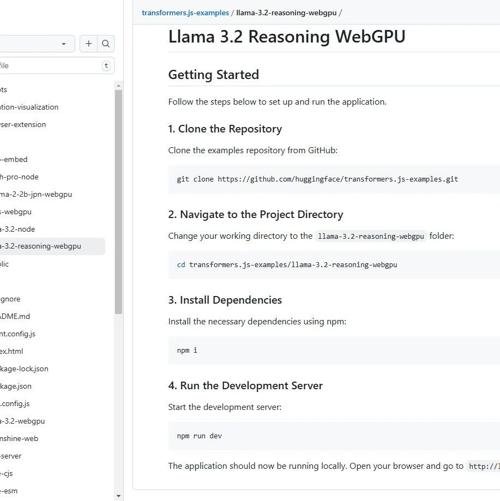
Task: Click the plus add file icon
Action: point(89,44)
